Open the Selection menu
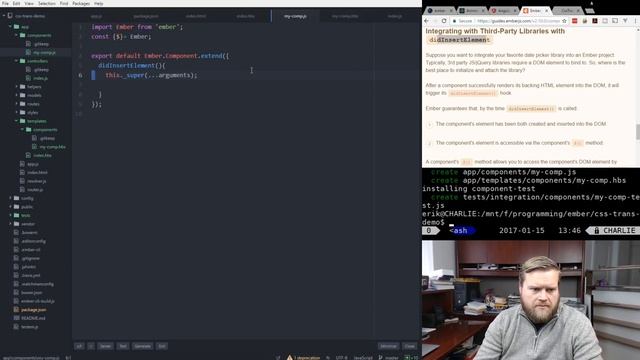The height and width of the screenshot is (360, 640). [x=47, y=3]
